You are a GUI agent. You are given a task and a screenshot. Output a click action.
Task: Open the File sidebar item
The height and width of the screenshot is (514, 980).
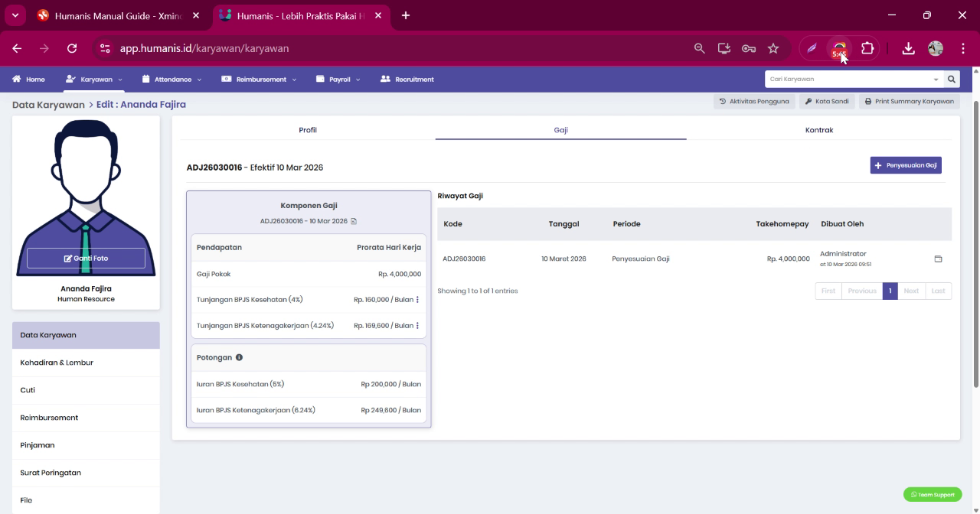coord(86,500)
